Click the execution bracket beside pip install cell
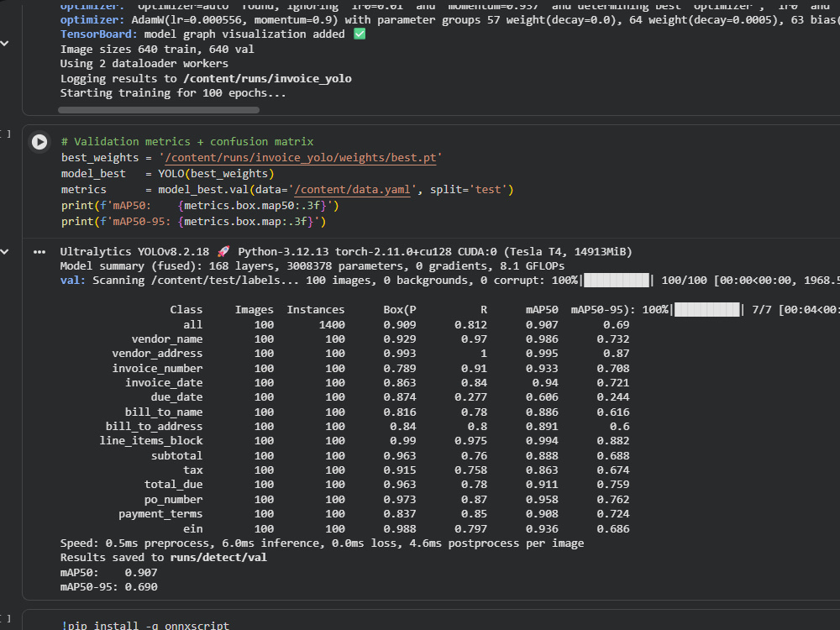 (5, 619)
